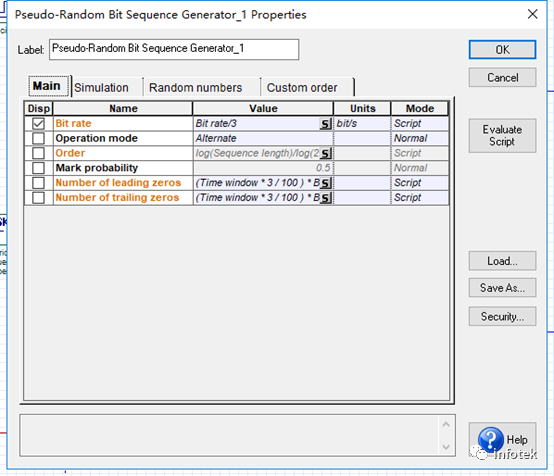Click the Disp column header
This screenshot has height=476, width=554.
[39, 108]
